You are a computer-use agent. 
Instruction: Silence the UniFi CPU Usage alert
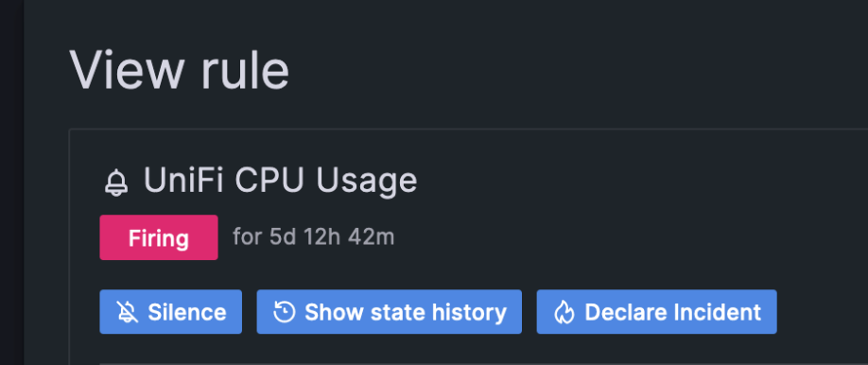click(170, 312)
